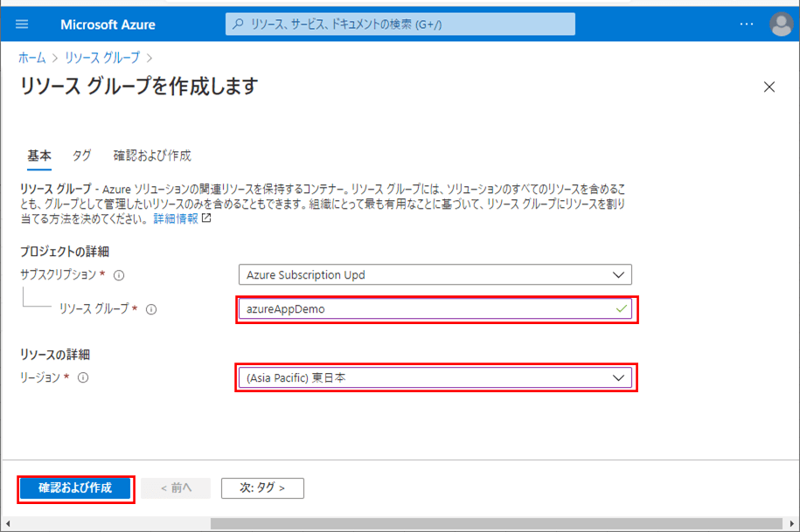Click the 次: タグ button
The height and width of the screenshot is (532, 800).
[262, 487]
